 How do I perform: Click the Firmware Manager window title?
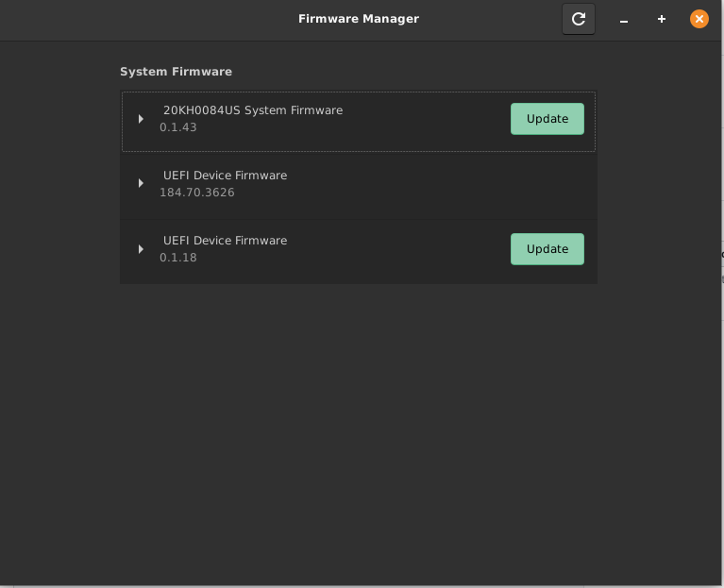(359, 19)
